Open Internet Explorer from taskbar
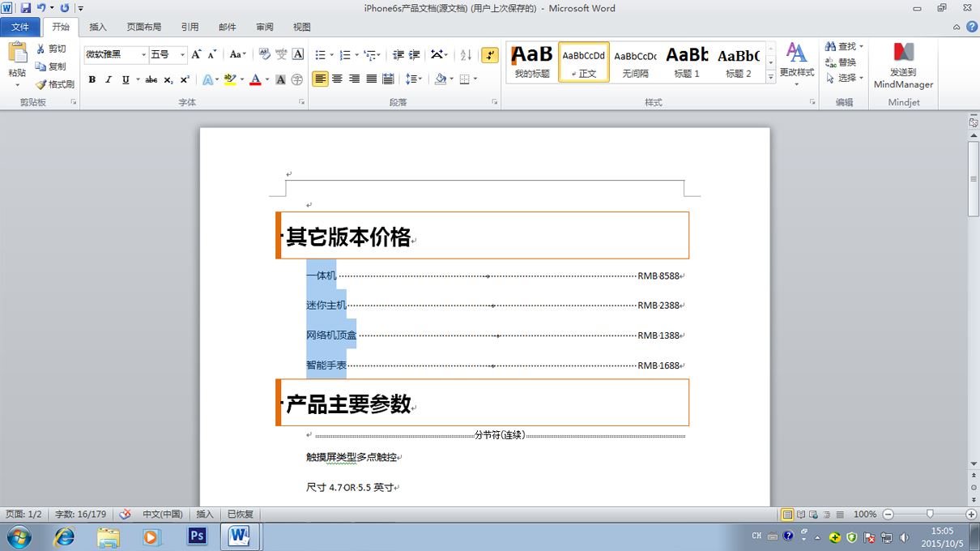The image size is (980, 551). pyautogui.click(x=64, y=536)
